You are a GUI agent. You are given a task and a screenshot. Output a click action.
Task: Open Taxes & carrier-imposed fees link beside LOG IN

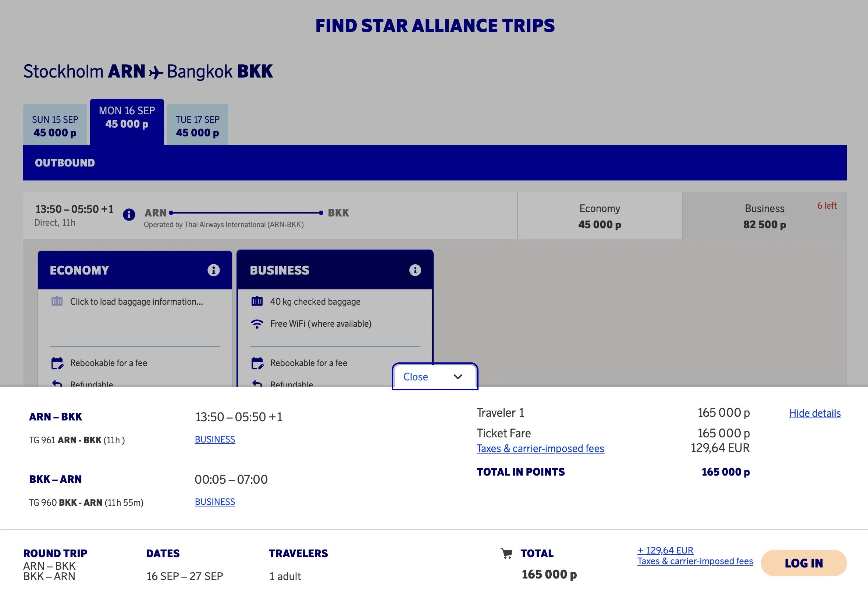pyautogui.click(x=695, y=561)
